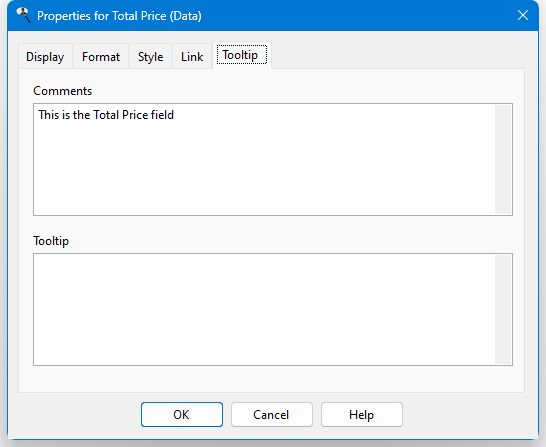This screenshot has width=546, height=447.
Task: Click the dialog title 'Properties for Total Price (Data)'
Action: 119,16
